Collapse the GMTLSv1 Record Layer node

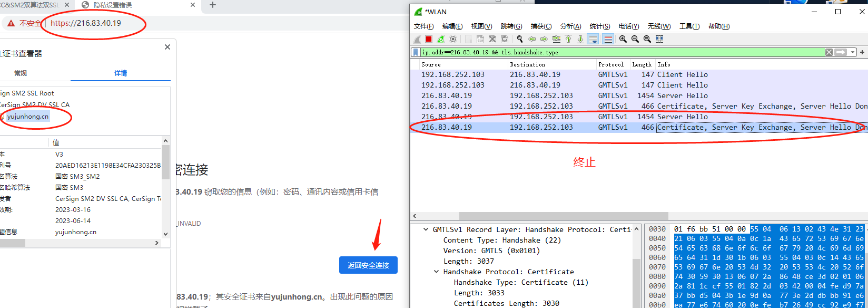(426, 230)
